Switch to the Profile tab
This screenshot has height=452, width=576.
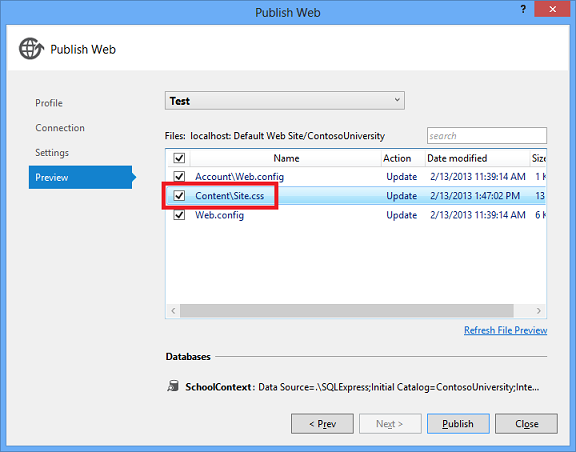point(49,103)
